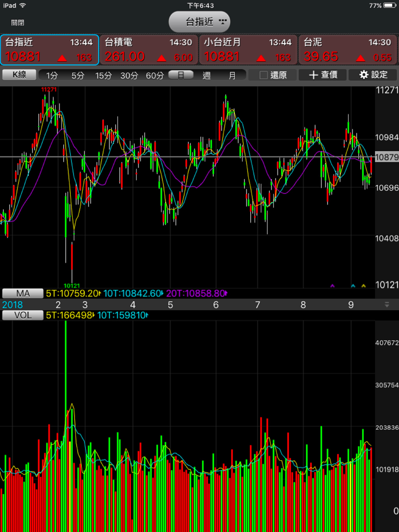Collapse the timeline panel arrow at right
The width and height of the screenshot is (399, 532).
tap(387, 305)
